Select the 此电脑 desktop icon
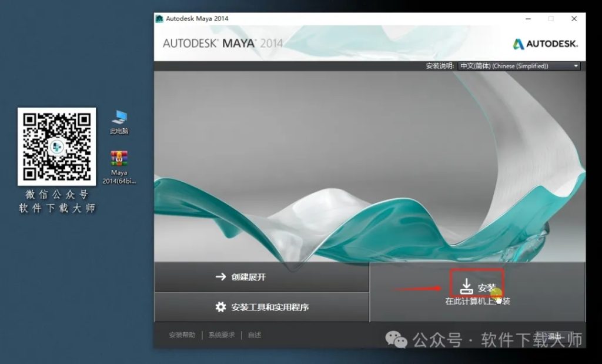The width and height of the screenshot is (602, 364). tap(119, 122)
